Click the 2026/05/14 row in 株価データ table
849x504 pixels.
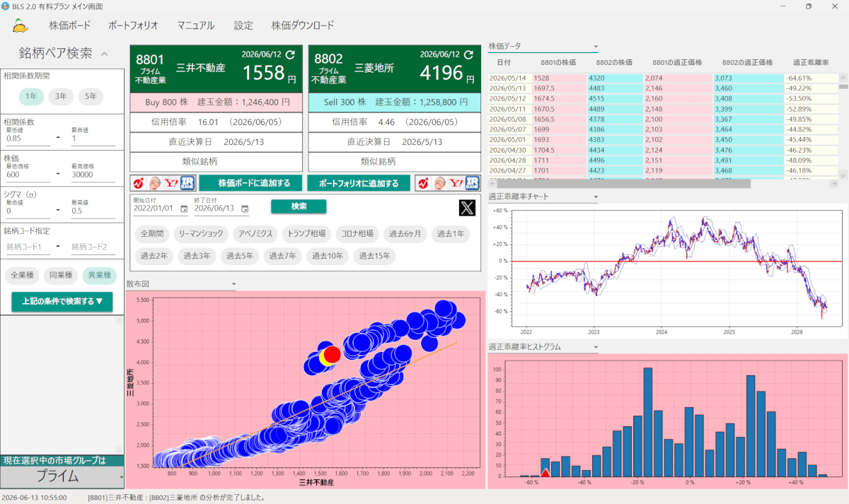664,78
